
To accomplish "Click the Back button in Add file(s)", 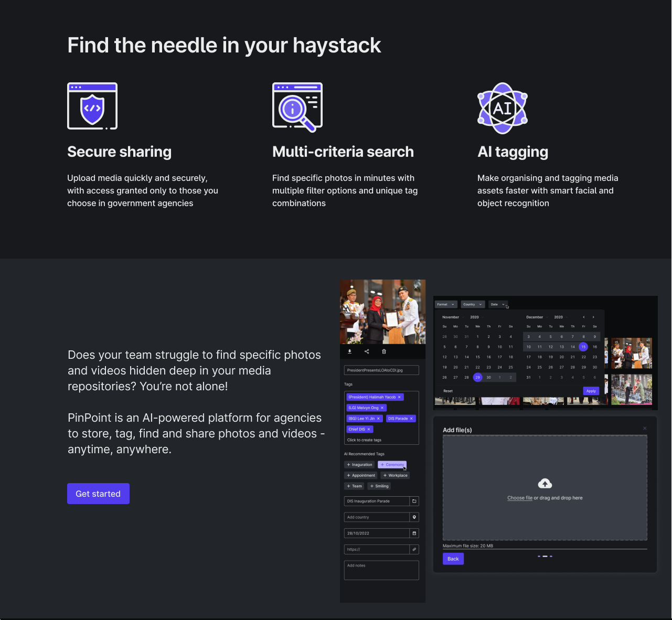I will (x=453, y=559).
